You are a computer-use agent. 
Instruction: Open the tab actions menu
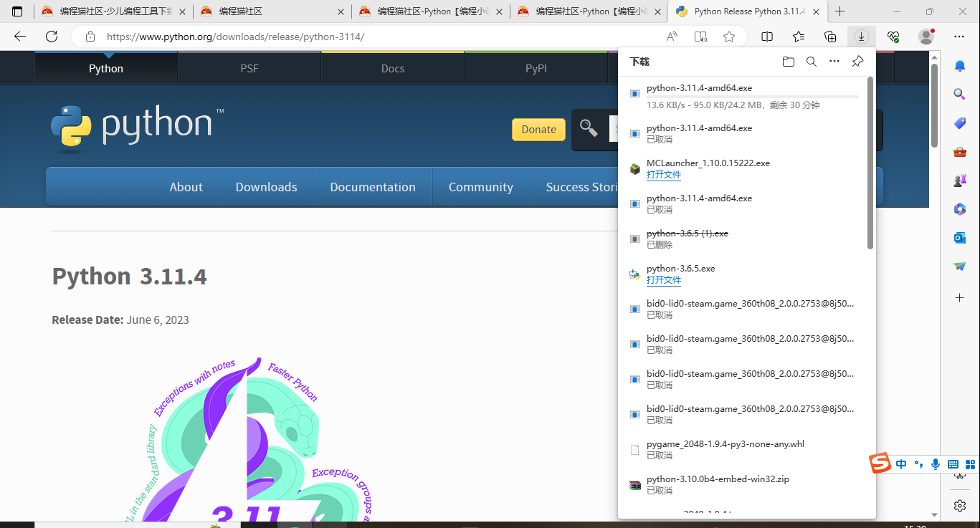pyautogui.click(x=17, y=11)
